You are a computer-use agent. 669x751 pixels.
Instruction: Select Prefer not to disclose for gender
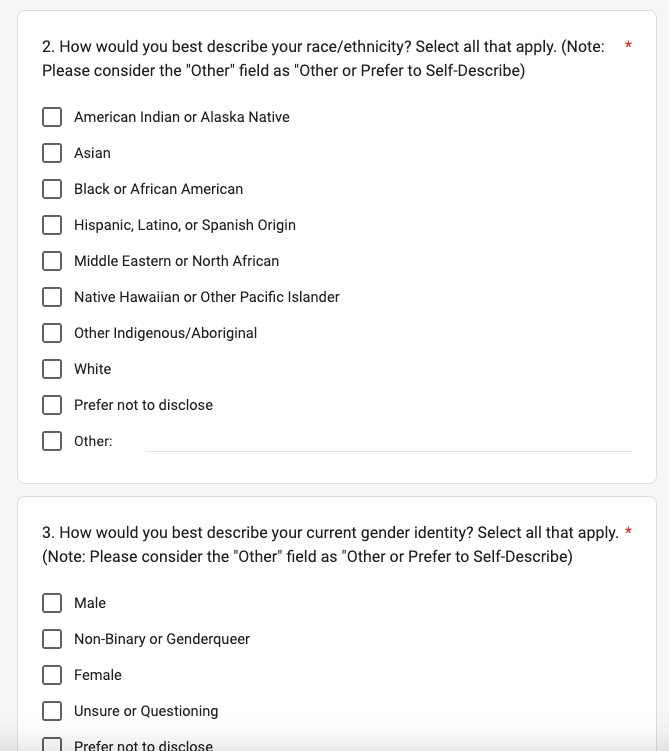pos(52,745)
